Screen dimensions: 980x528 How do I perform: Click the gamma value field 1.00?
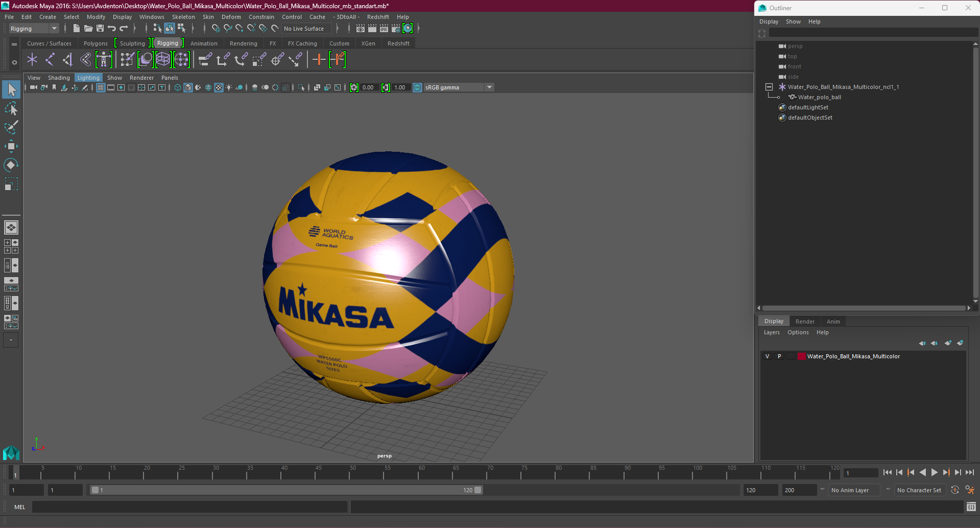click(400, 87)
